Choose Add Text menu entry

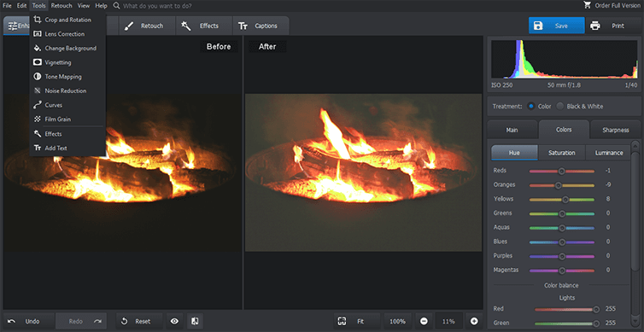67,149
